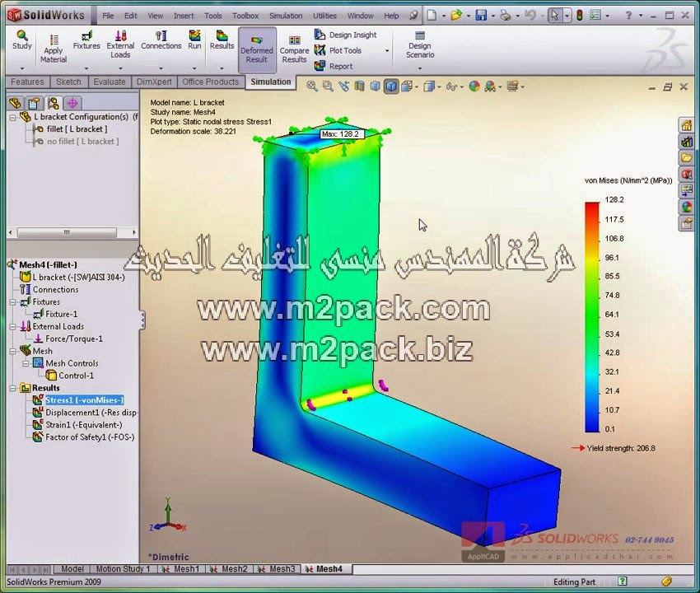Collapse L bracket Configuration(s) tree
The width and height of the screenshot is (700, 593).
tap(13, 118)
